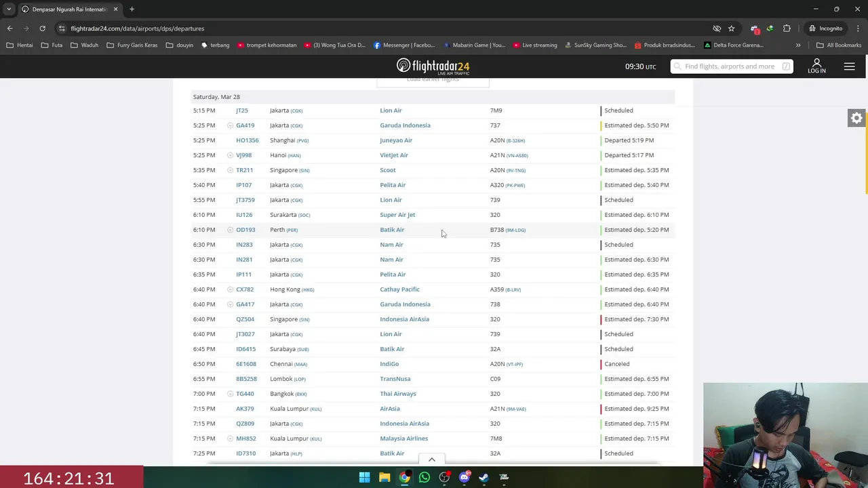868x488 pixels.
Task: Expand details for flight MH852
Action: pyautogui.click(x=230, y=439)
